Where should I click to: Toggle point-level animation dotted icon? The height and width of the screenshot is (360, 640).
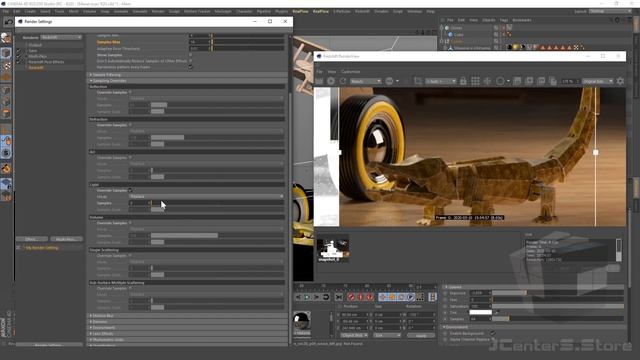click(x=420, y=297)
